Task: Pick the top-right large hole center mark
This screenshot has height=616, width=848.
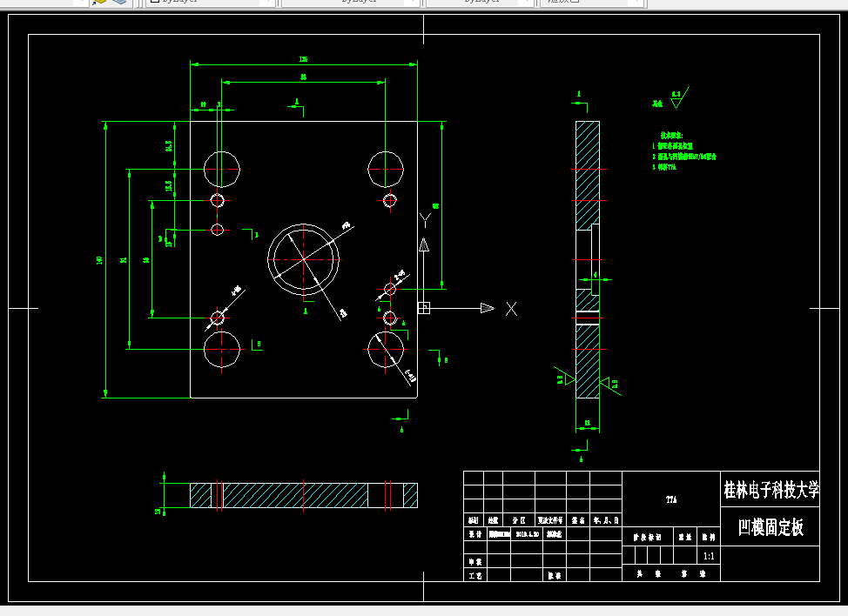Action: pos(386,169)
